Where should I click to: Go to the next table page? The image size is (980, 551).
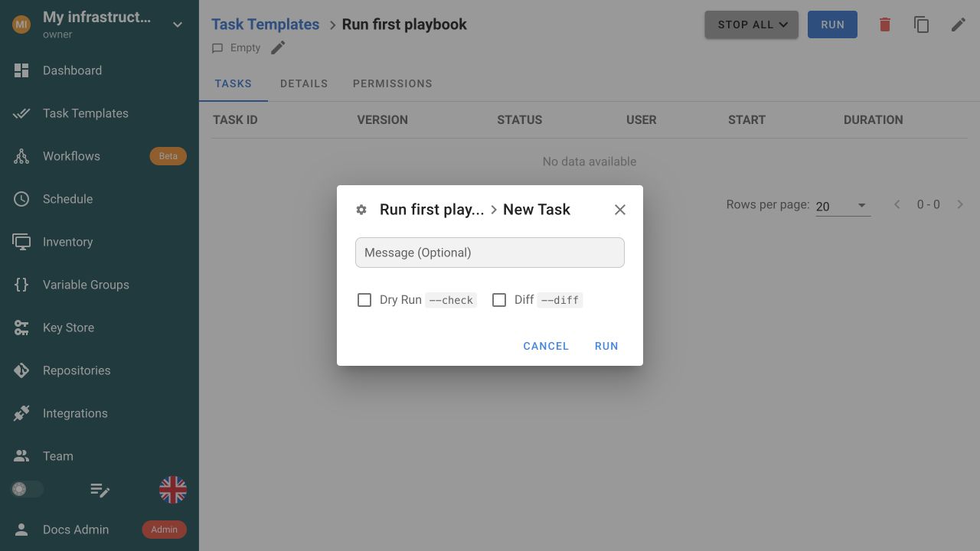coord(960,204)
